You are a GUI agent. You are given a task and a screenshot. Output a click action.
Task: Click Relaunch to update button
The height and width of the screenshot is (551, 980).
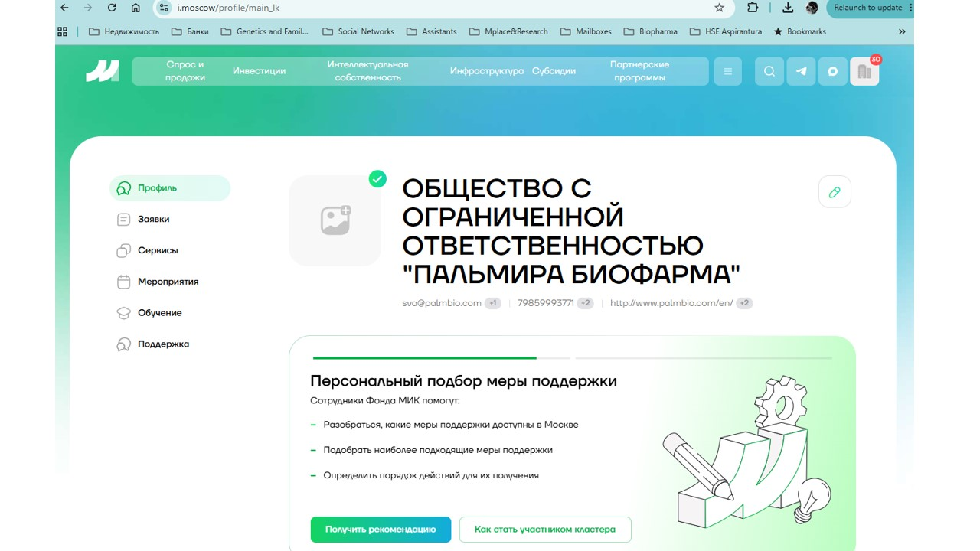coord(870,8)
